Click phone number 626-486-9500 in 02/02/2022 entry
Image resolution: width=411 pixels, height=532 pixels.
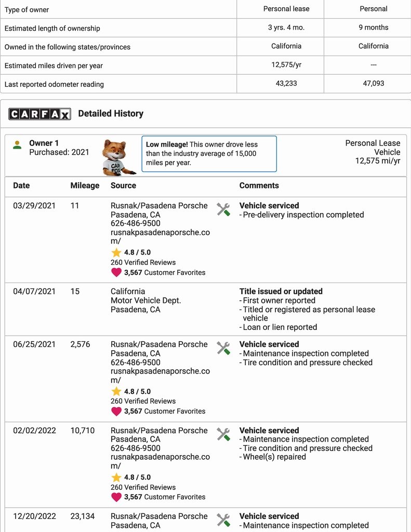point(135,448)
